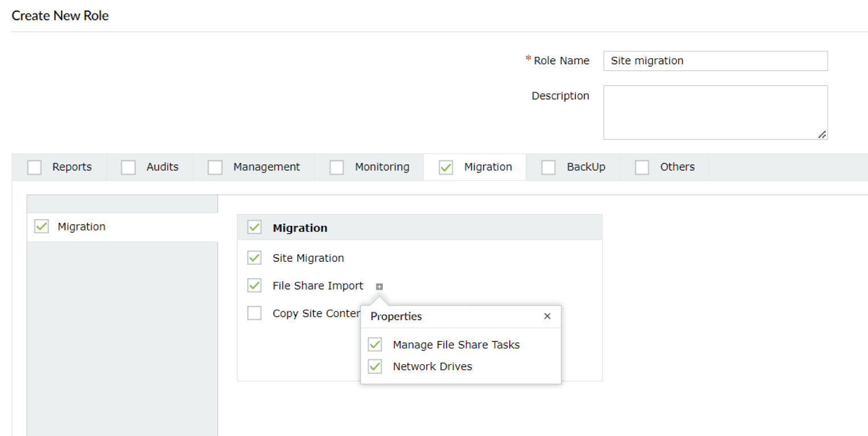Uncheck the Network Drives checkbox
868x436 pixels.
coord(375,367)
